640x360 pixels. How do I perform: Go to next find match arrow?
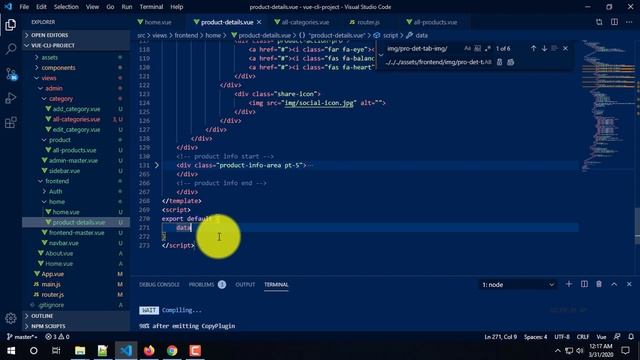(x=544, y=48)
